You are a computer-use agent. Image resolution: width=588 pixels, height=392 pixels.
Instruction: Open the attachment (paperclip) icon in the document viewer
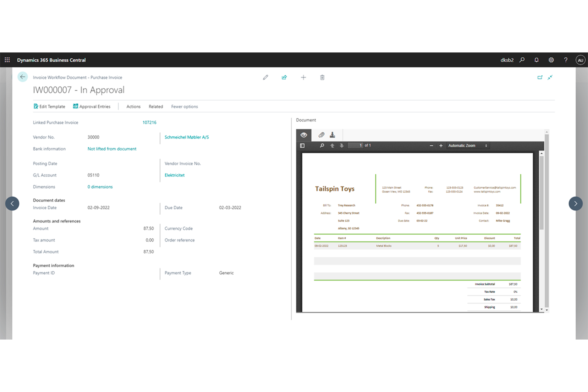(x=321, y=135)
